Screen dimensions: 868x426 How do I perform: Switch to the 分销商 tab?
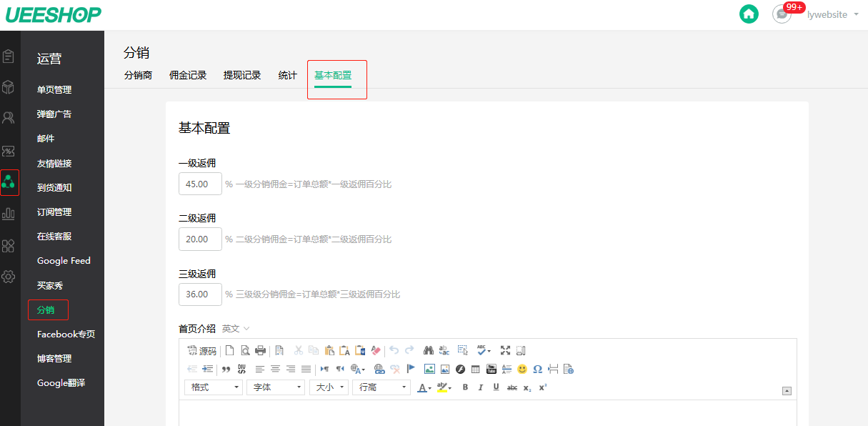138,75
